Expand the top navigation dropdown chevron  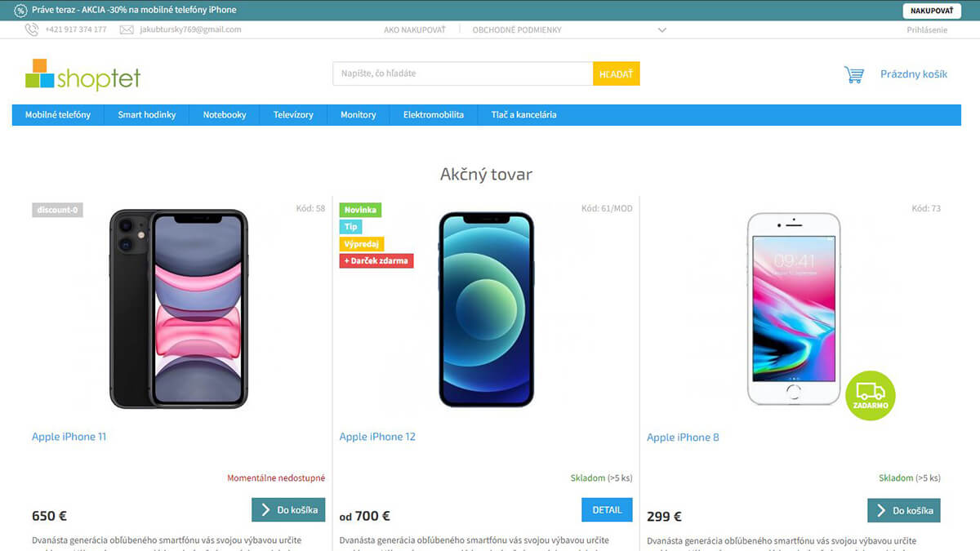coord(662,30)
